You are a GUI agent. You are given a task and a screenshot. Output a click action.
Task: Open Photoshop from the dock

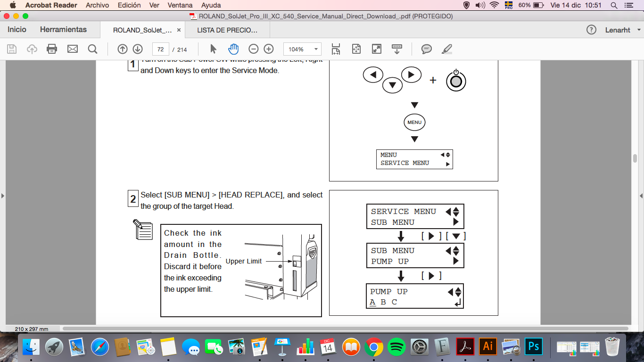click(534, 347)
